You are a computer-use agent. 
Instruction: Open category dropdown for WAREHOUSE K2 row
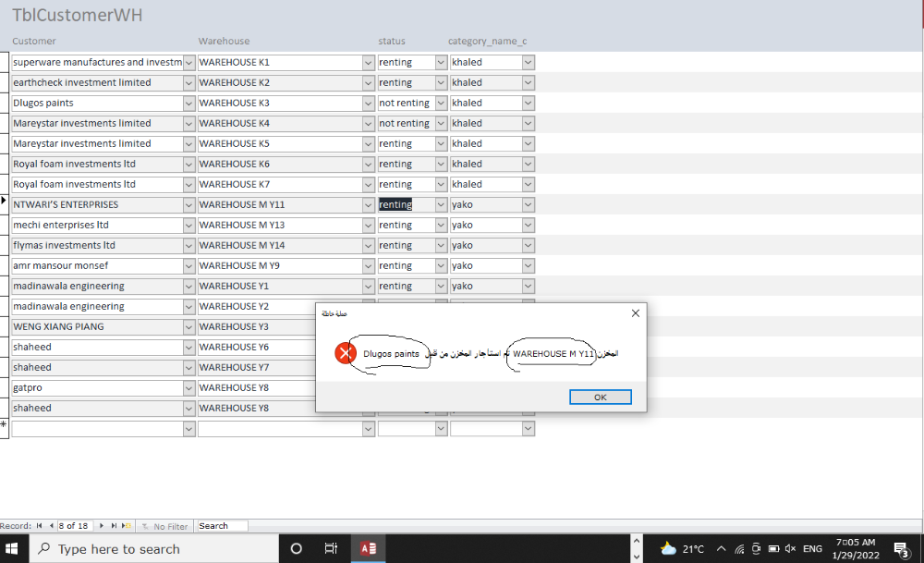click(528, 82)
